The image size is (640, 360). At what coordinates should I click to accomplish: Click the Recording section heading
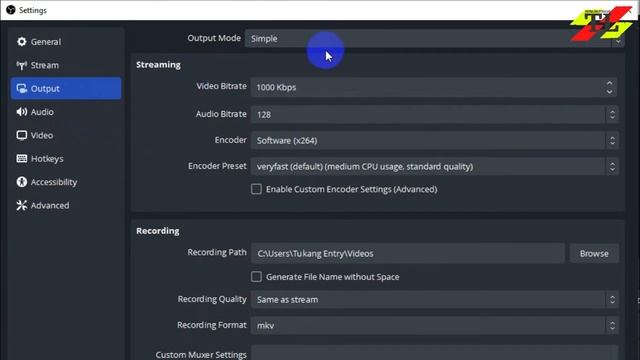pyautogui.click(x=158, y=231)
